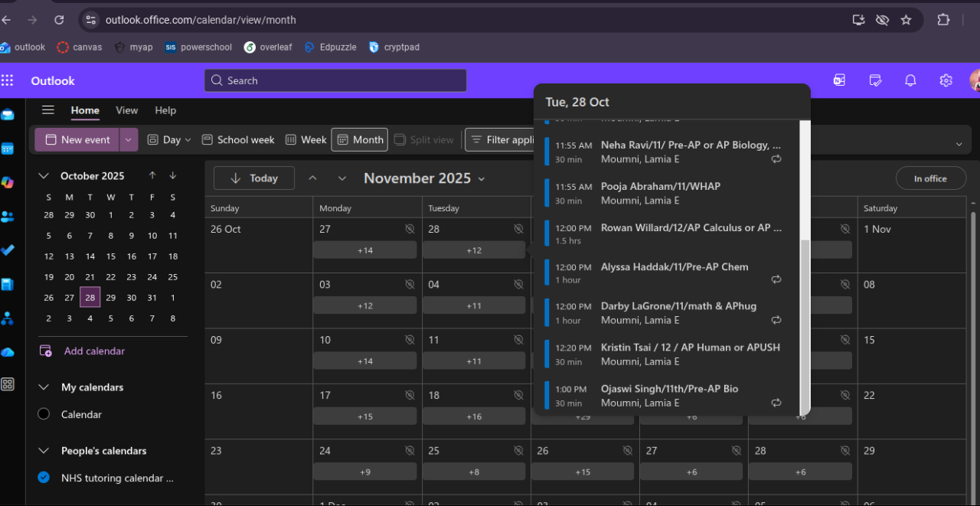Go to previous month in mini calendar

tap(152, 175)
